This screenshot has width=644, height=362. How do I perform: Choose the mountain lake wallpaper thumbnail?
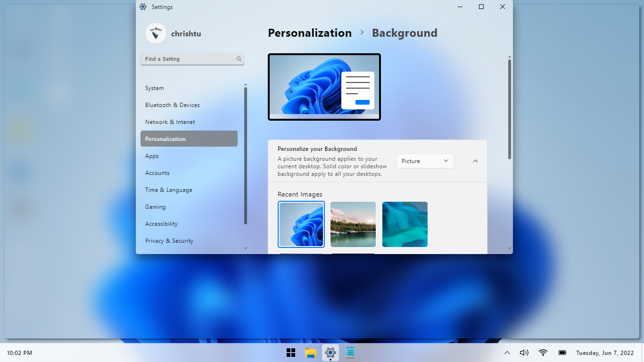coord(353,224)
